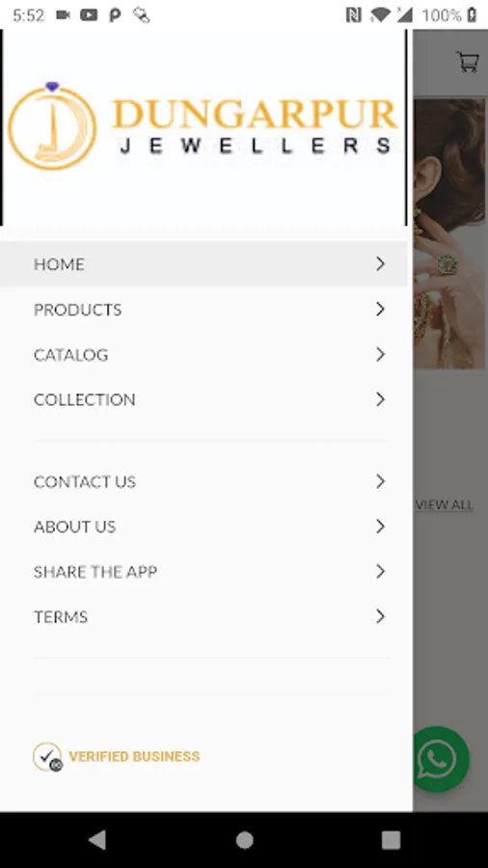488x868 pixels.
Task: Tap the green WhatsApp chat button
Action: 437,759
